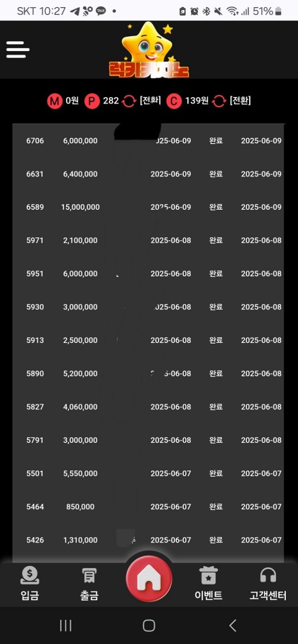
Task: Tap 완료 status of row 5971
Action: [x=216, y=240]
